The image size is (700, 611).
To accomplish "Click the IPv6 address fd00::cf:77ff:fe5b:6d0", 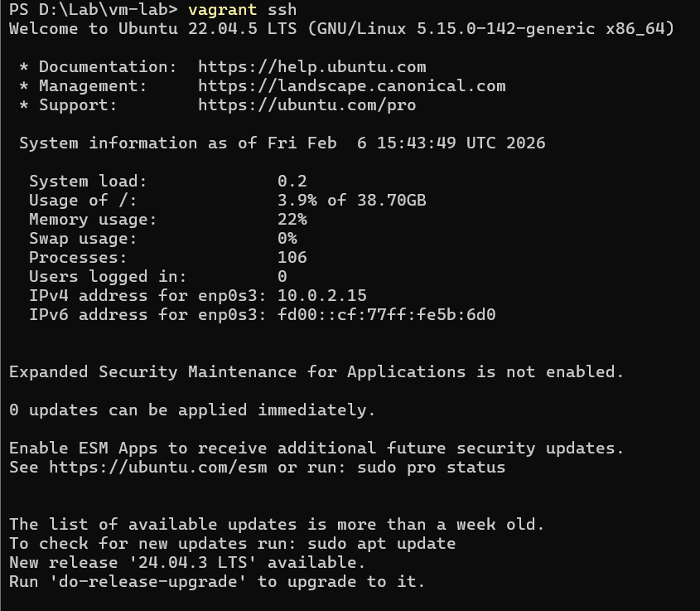I will (386, 315).
